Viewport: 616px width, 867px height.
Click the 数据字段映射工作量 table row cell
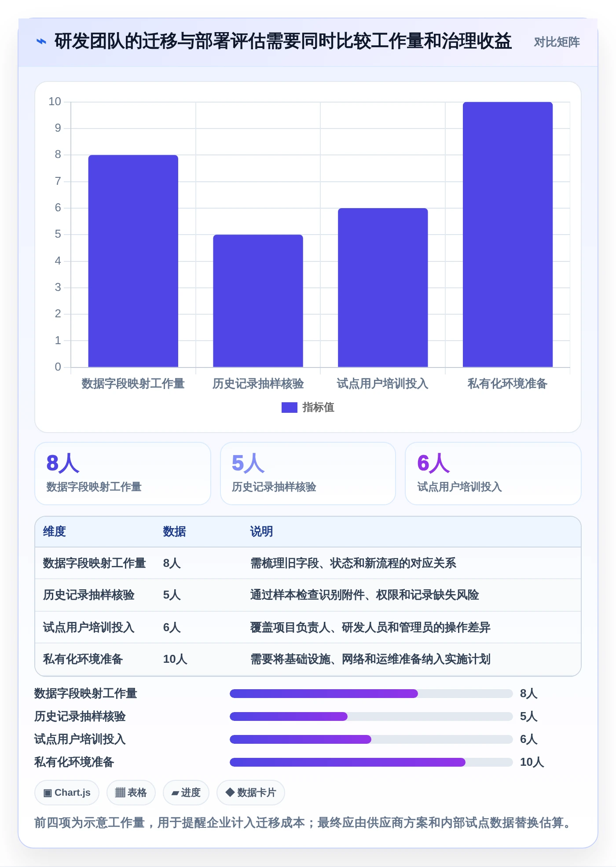(94, 563)
